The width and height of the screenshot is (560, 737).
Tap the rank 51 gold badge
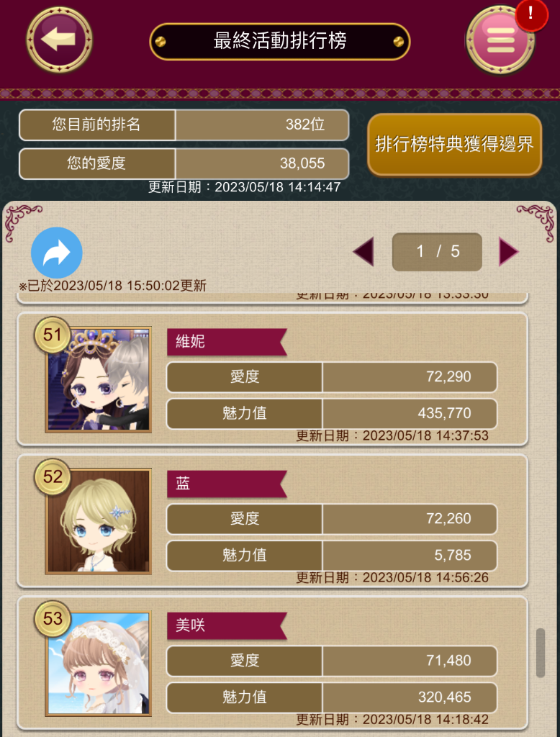tap(53, 335)
